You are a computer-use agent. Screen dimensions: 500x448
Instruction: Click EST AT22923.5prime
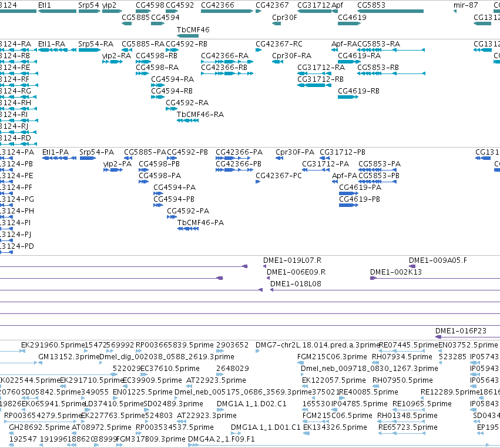pos(216,380)
